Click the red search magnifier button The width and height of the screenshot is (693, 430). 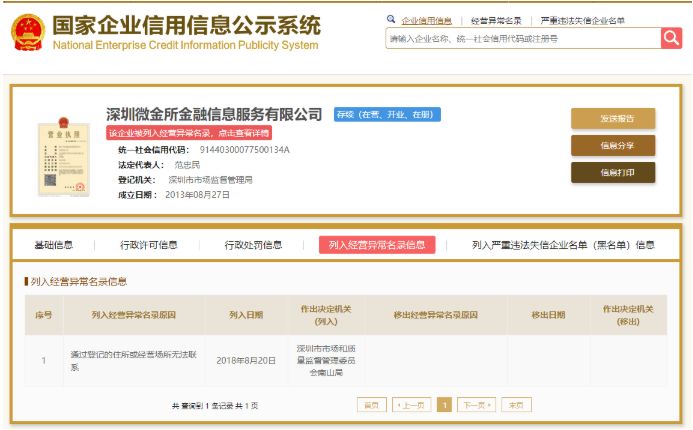click(x=671, y=38)
